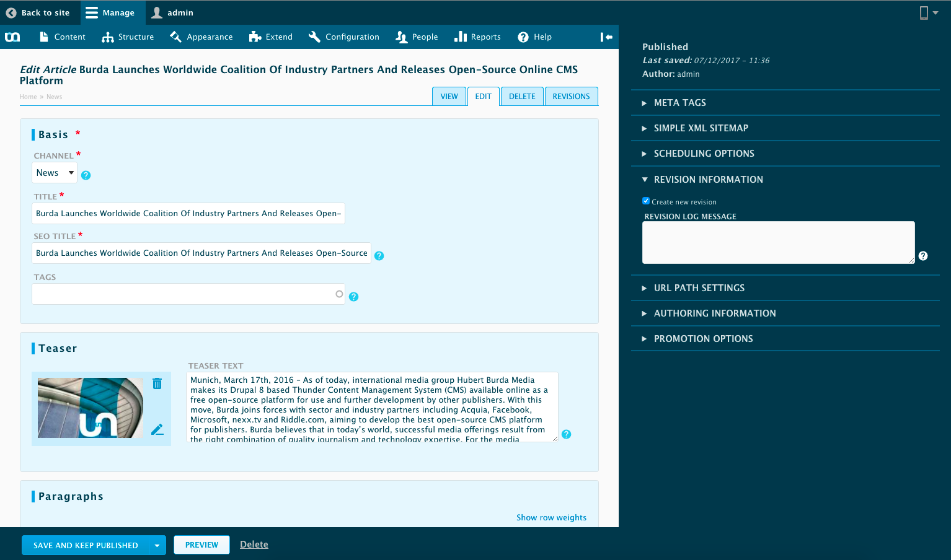This screenshot has height=560, width=951.
Task: Click the Delete link at bottom
Action: coord(254,545)
